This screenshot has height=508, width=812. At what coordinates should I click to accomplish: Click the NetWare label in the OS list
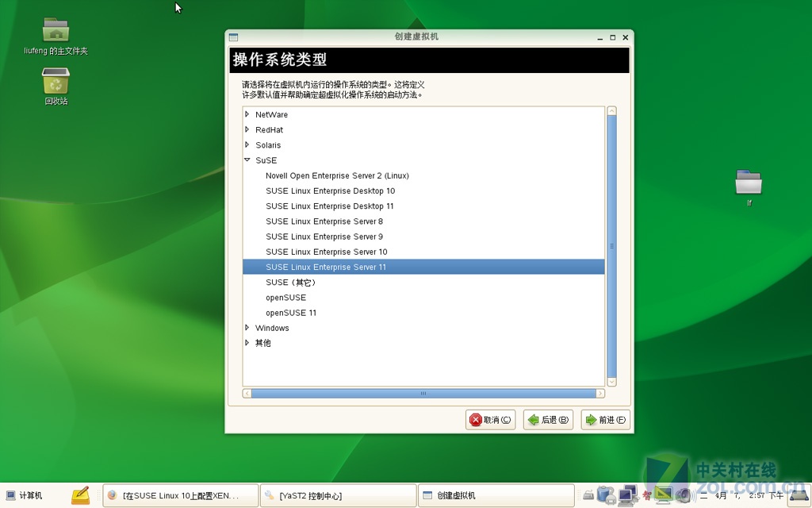tap(271, 114)
